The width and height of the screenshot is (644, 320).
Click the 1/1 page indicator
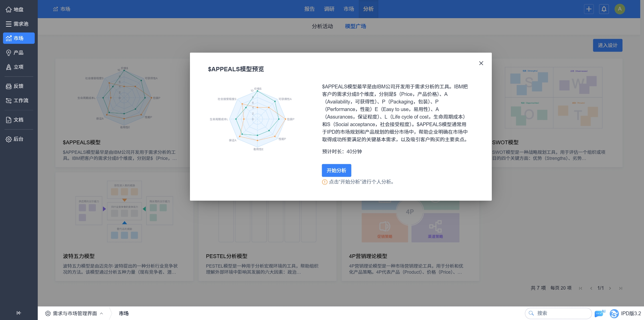600,288
